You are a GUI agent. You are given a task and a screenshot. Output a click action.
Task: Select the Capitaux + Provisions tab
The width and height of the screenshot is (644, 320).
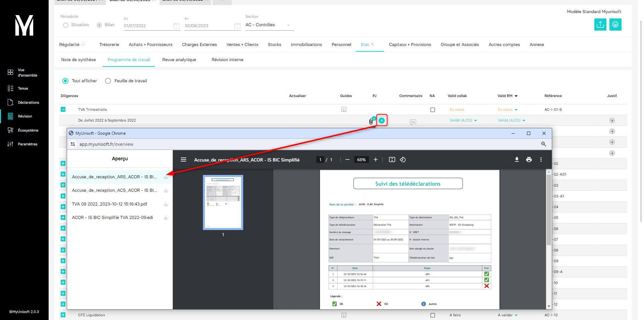point(410,45)
